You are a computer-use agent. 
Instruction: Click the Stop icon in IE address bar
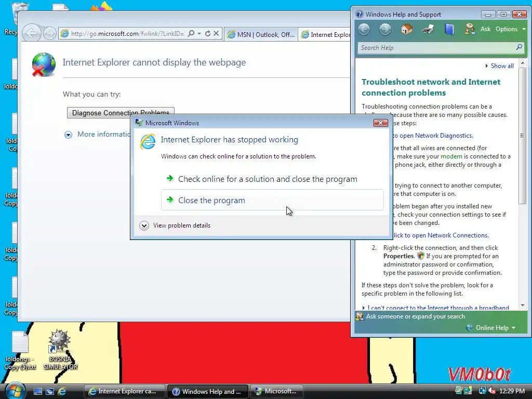[x=216, y=33]
